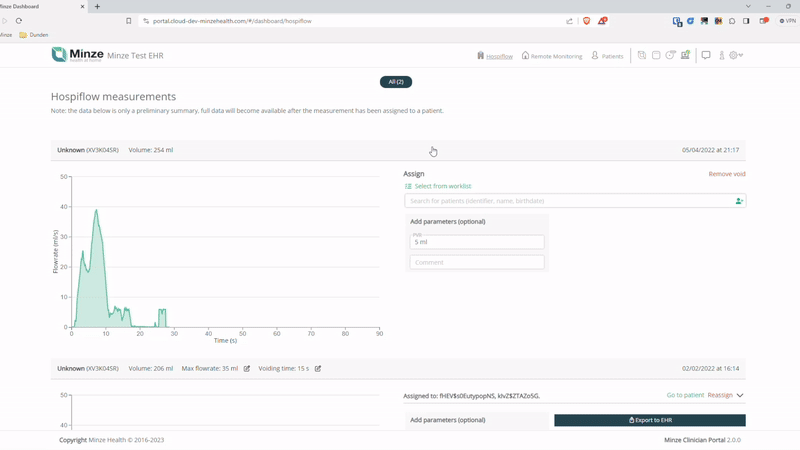Click the monitor icon with green badge

(685, 55)
